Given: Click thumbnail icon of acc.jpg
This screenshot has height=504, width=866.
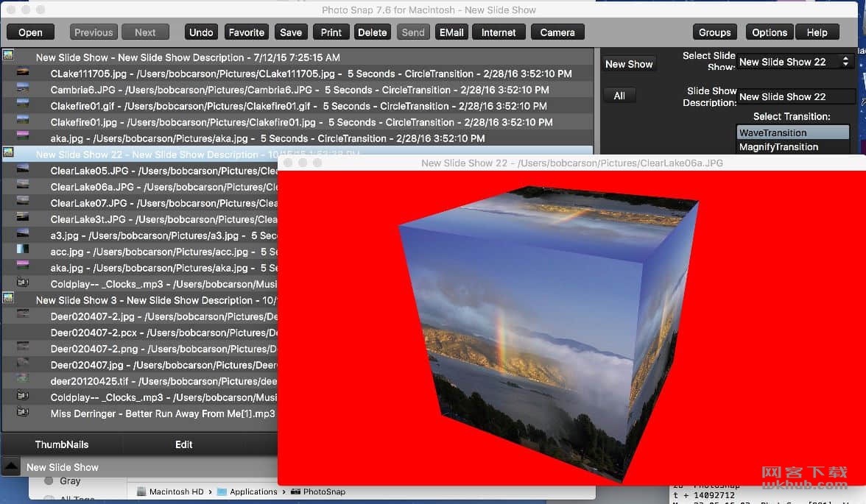Looking at the screenshot, I should click(23, 249).
